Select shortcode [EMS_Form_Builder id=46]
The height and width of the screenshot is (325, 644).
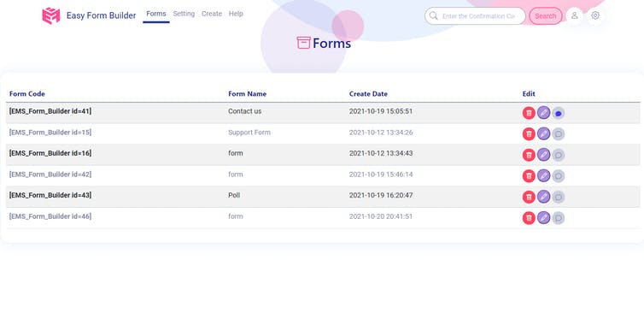(50, 216)
